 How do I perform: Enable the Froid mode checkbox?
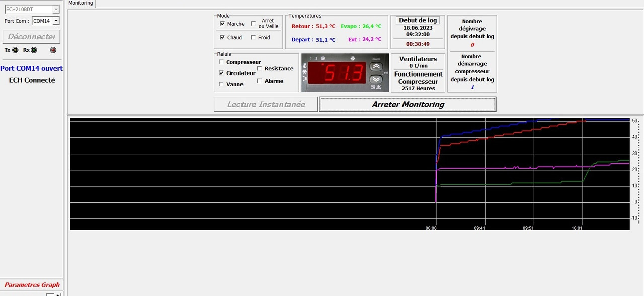point(253,37)
